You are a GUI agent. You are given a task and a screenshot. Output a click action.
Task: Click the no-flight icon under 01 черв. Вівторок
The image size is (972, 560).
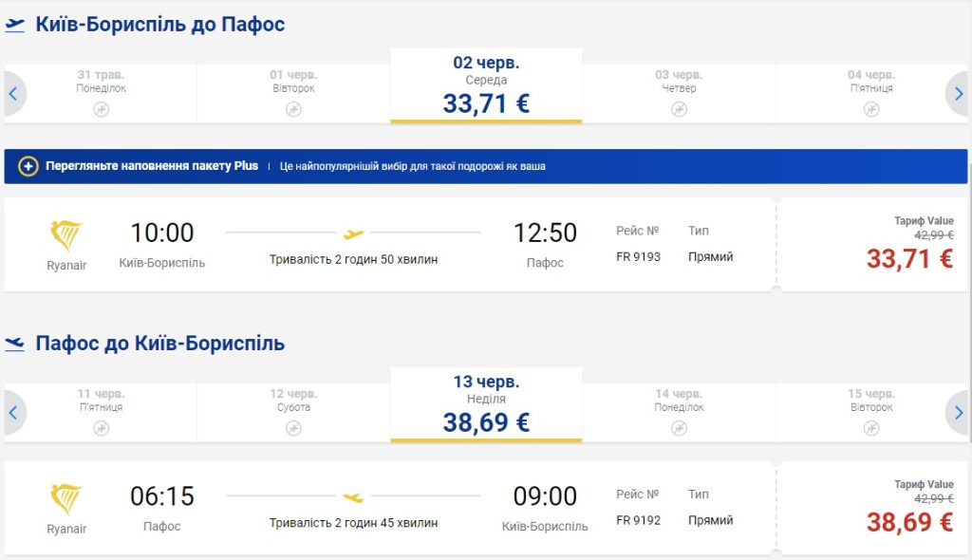[293, 109]
